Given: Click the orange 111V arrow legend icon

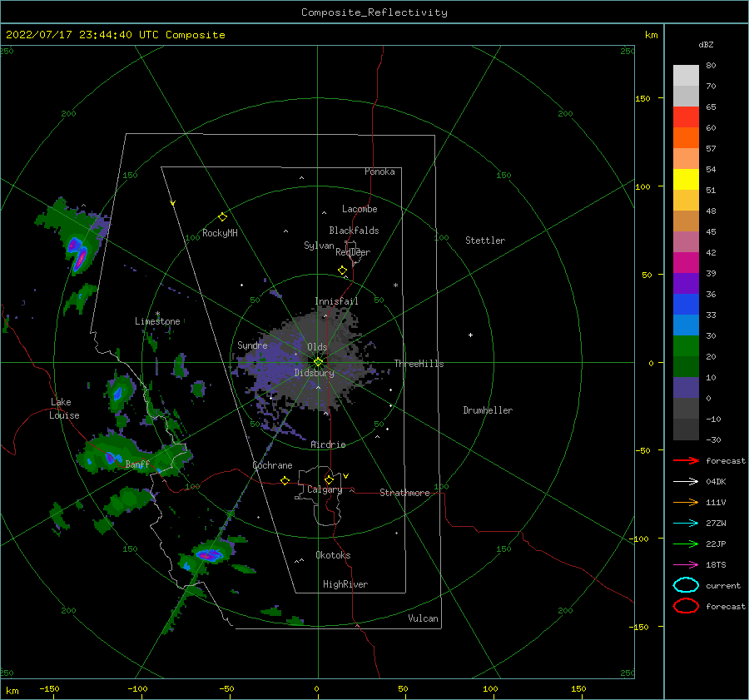Looking at the screenshot, I should click(686, 502).
